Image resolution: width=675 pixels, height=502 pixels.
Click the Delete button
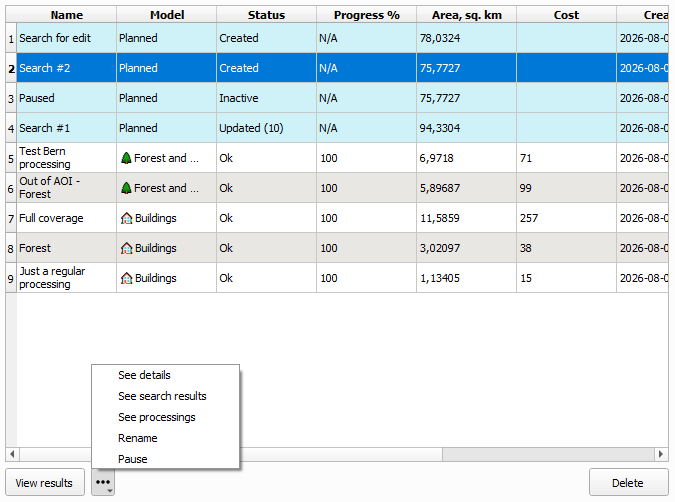628,483
